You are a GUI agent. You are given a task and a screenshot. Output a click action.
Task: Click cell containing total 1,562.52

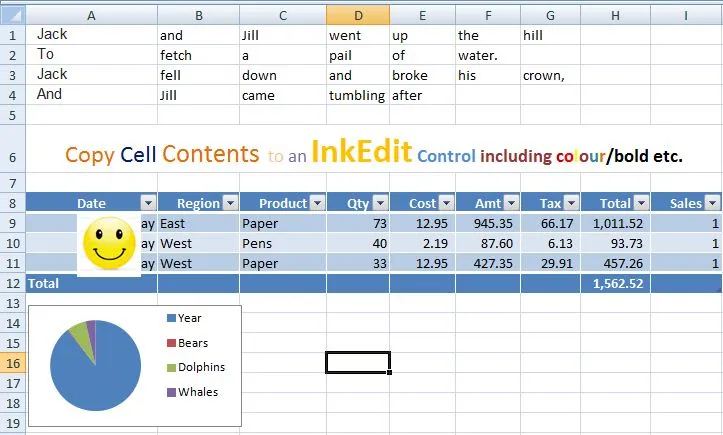(x=616, y=283)
